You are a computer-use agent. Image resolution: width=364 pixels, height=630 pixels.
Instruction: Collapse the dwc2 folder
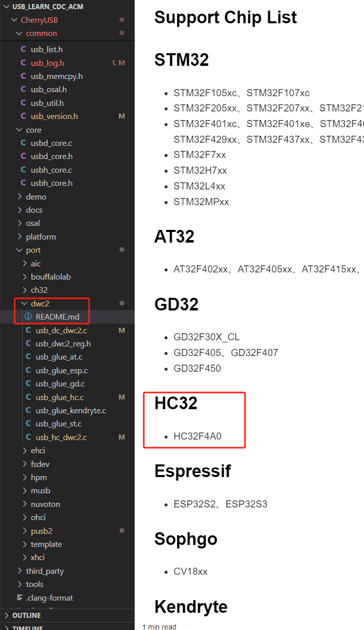pos(25,304)
